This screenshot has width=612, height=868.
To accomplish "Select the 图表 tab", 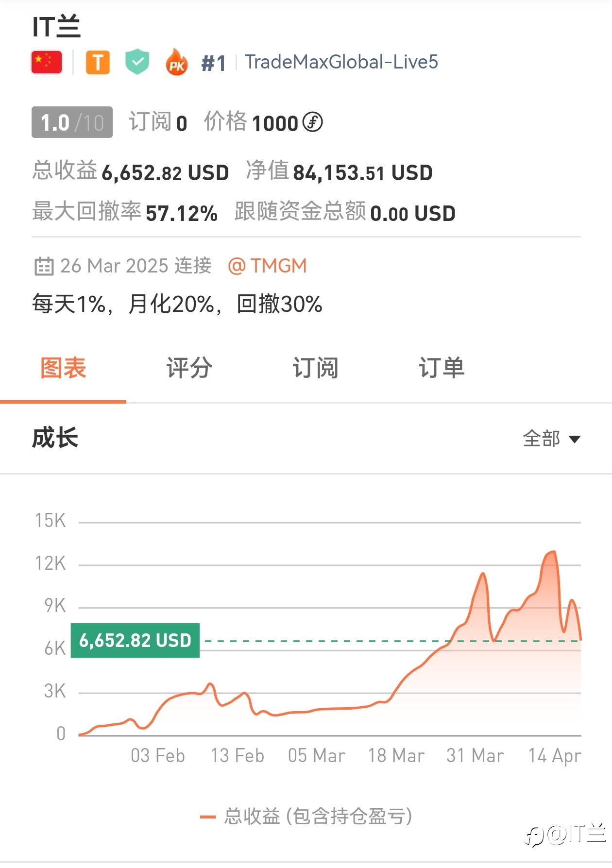I will 63,368.
